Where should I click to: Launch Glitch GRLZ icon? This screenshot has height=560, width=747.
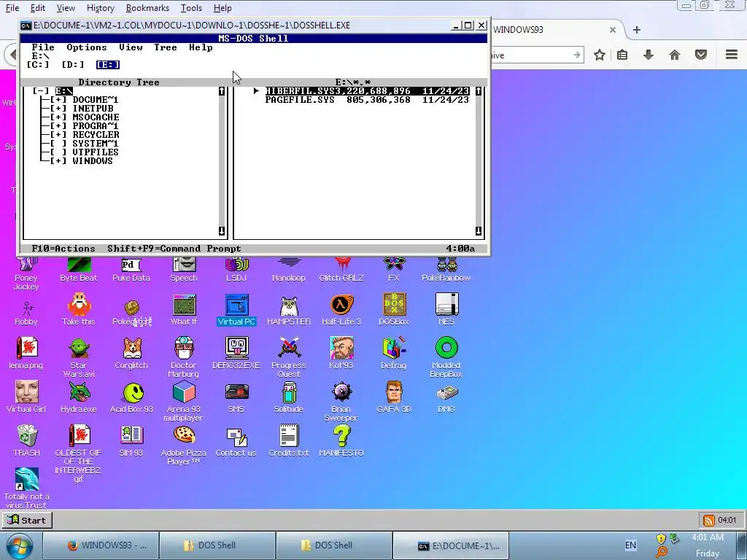pyautogui.click(x=341, y=269)
